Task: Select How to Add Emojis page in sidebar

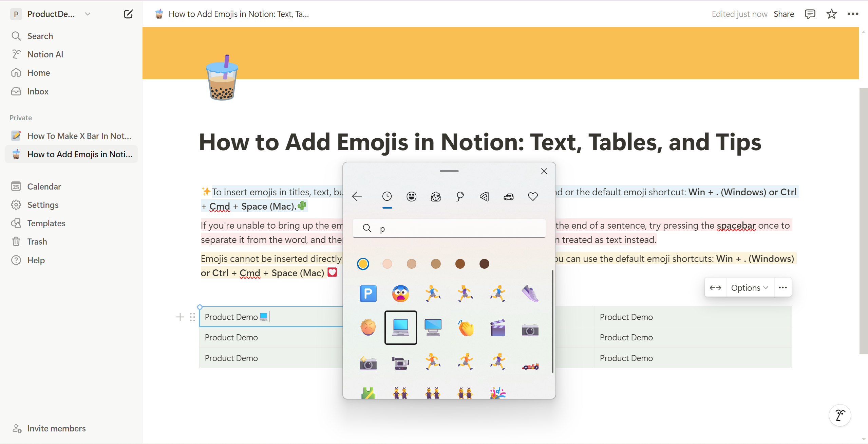Action: [71, 154]
